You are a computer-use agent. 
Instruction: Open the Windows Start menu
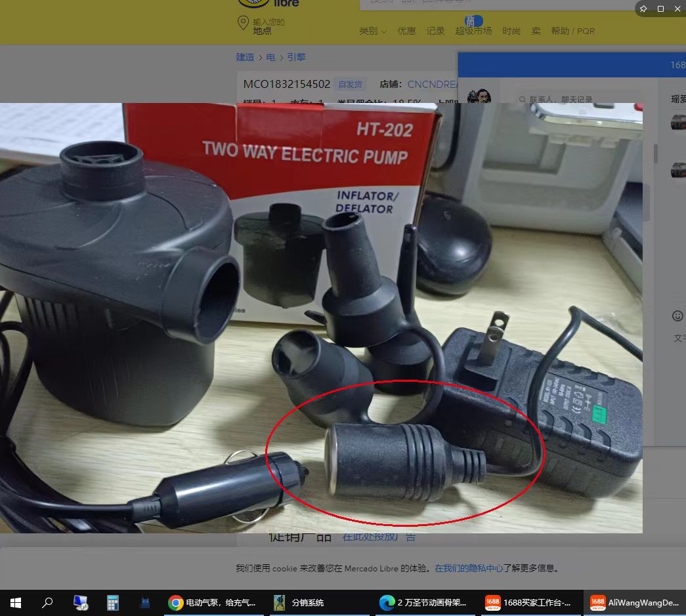point(16,602)
